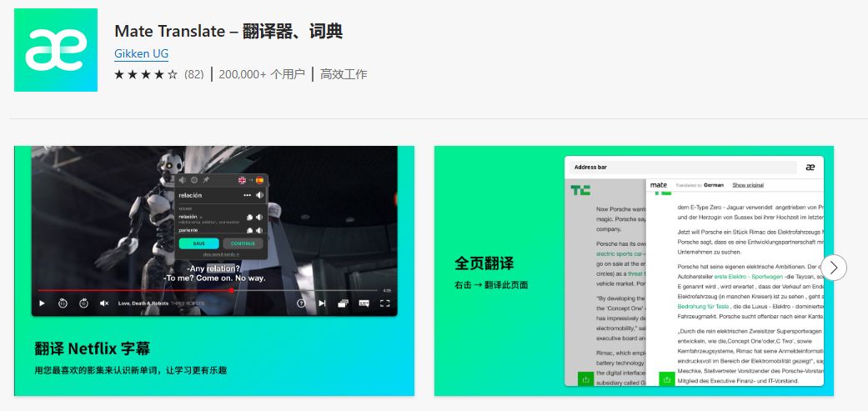The image size is (868, 411).
Task: Open the 高效工作 category link
Action: pos(344,74)
